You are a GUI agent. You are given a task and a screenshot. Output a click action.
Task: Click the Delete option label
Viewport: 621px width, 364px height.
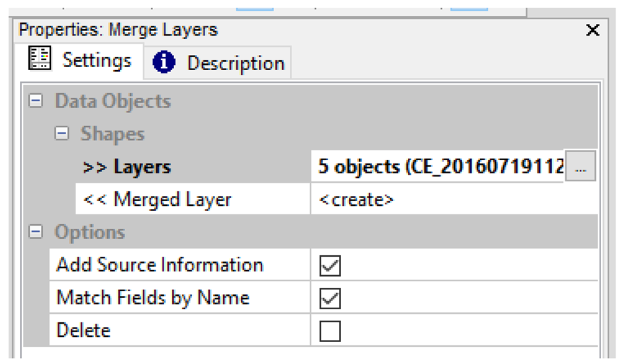click(83, 330)
